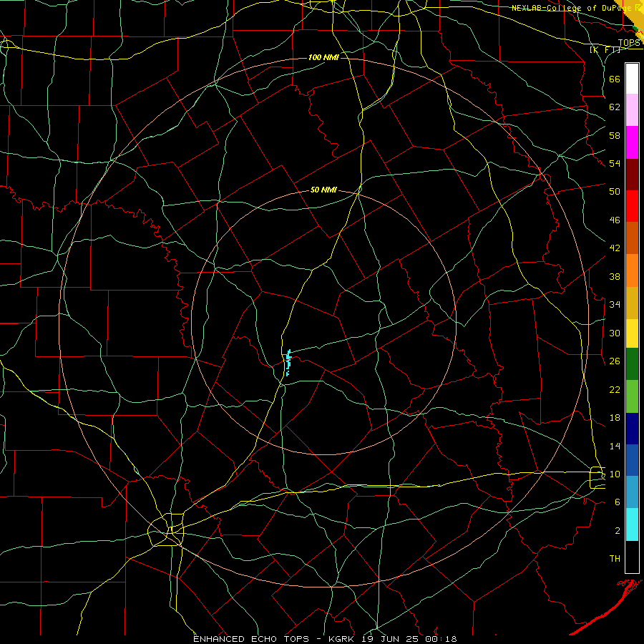Select the dark red (maroon) legend swatch

[x=632, y=174]
